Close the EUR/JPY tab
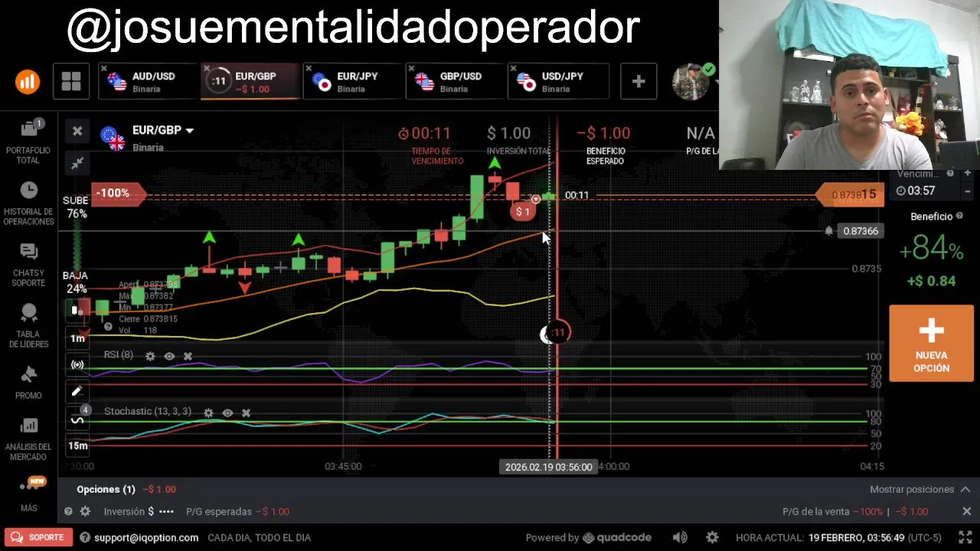The width and height of the screenshot is (980, 551). click(x=309, y=69)
